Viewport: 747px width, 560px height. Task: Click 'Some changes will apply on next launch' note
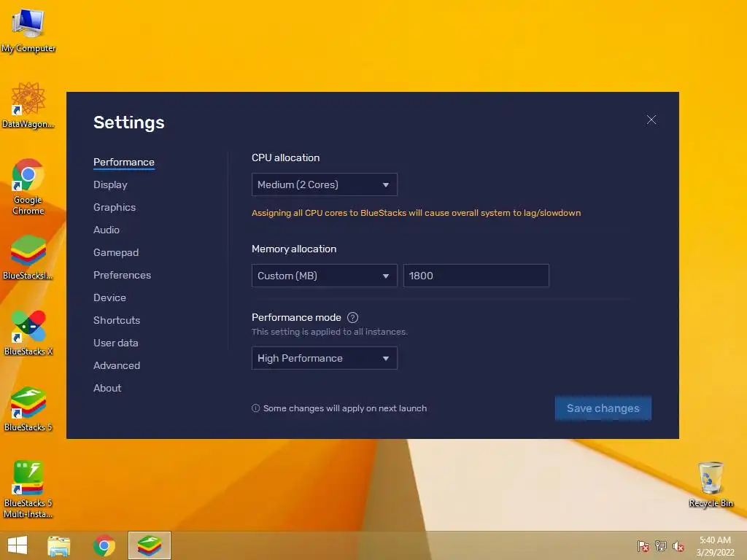345,408
